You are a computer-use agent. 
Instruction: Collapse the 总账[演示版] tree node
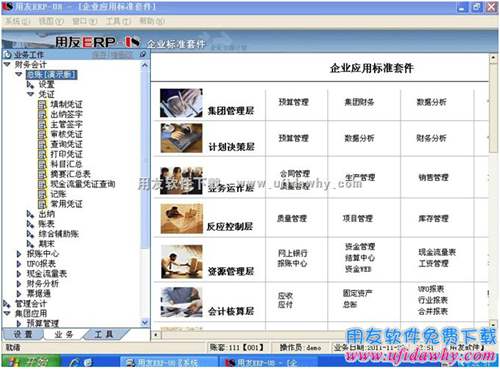tap(19, 74)
